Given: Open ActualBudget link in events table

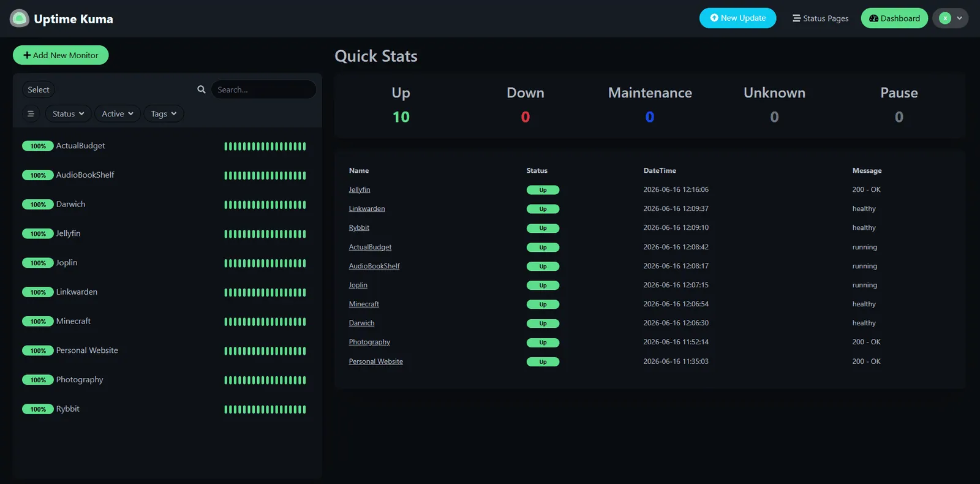Looking at the screenshot, I should (x=370, y=247).
